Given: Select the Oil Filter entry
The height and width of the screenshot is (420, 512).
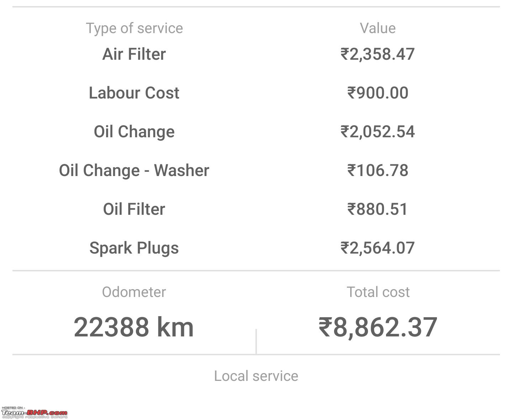Looking at the screenshot, I should (134, 209).
